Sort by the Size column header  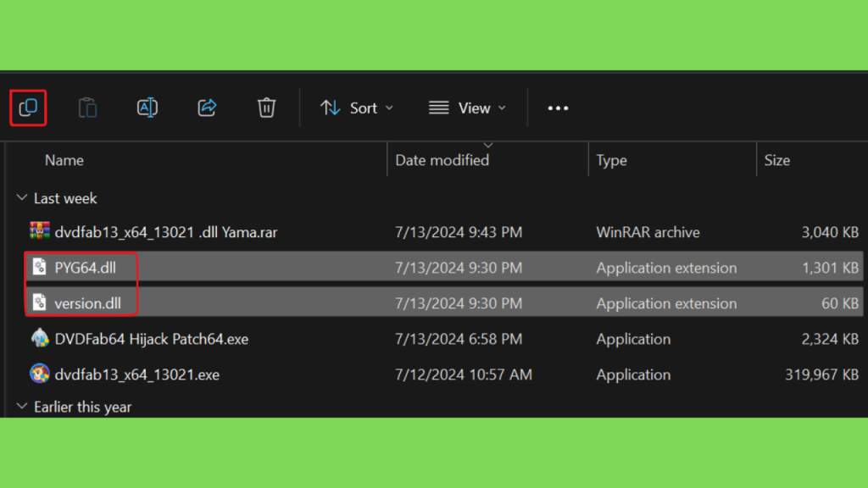pyautogui.click(x=777, y=160)
